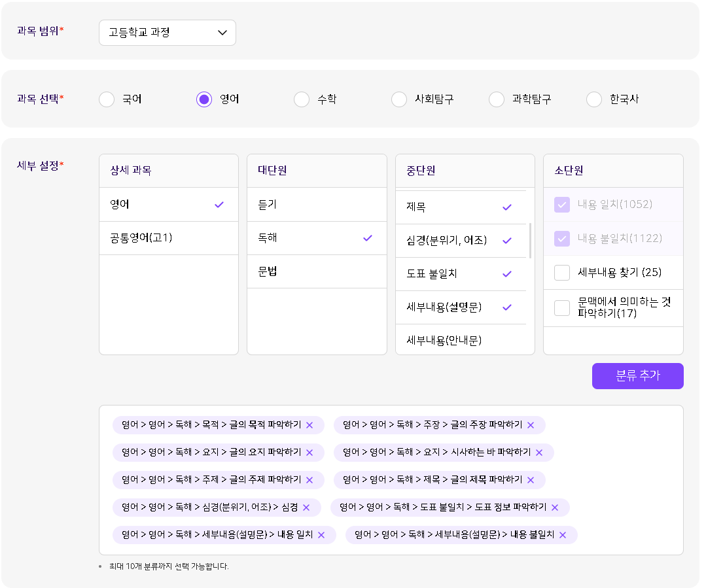Select 공통영어(고1) in 상세 과목 list

click(x=168, y=238)
